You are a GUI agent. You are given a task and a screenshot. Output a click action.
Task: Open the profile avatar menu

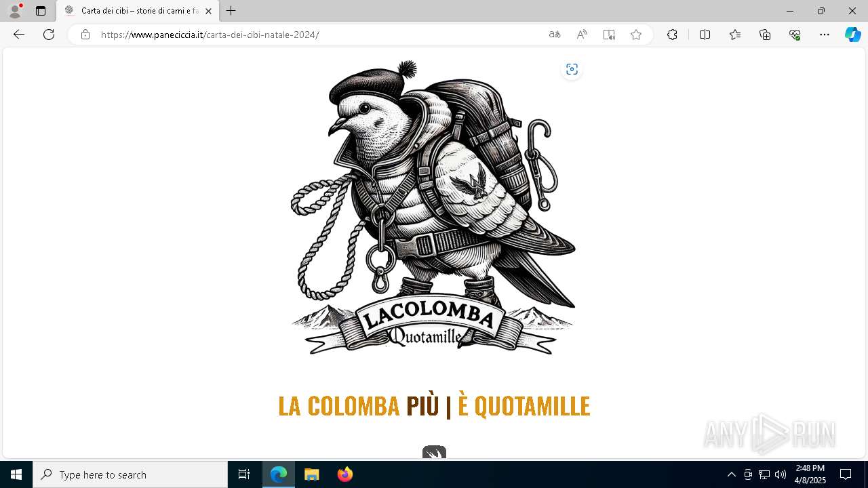[15, 11]
